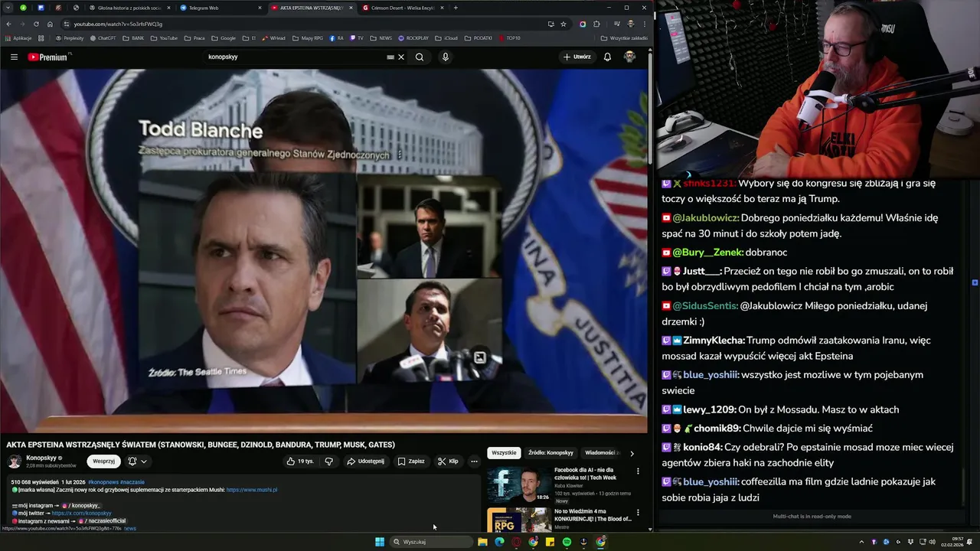Image resolution: width=980 pixels, height=551 pixels.
Task: Create a clip with Klip button
Action: pos(448,461)
